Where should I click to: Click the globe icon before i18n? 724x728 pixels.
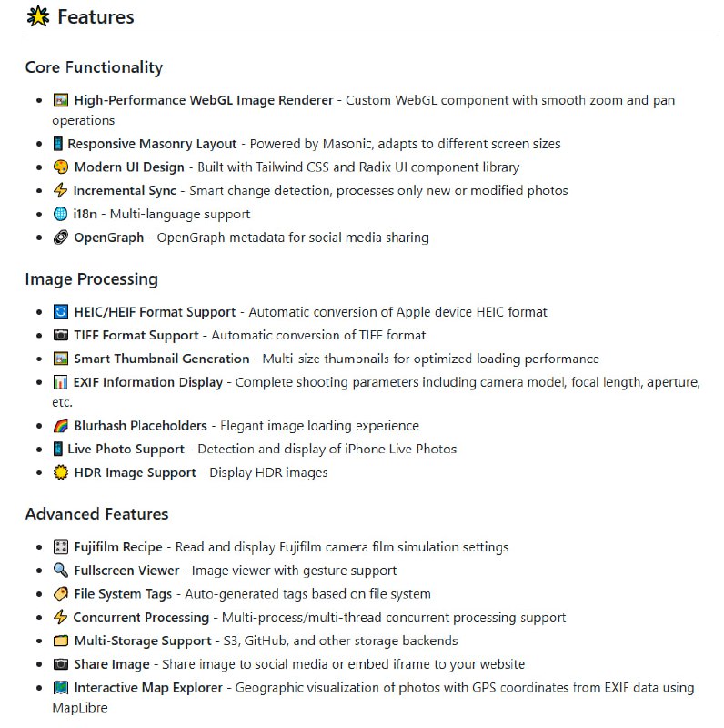[61, 214]
